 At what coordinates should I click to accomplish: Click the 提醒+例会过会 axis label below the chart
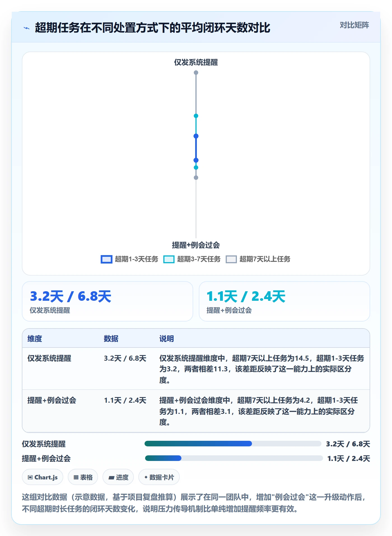pos(196,245)
